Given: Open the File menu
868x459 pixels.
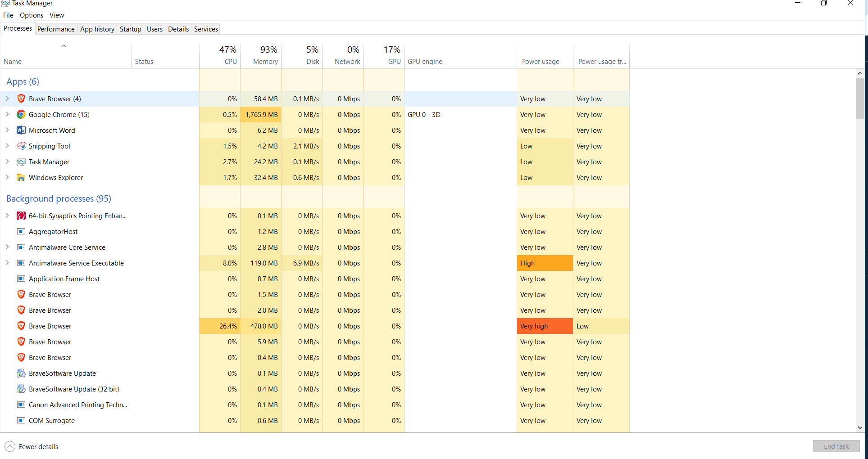Looking at the screenshot, I should point(8,15).
